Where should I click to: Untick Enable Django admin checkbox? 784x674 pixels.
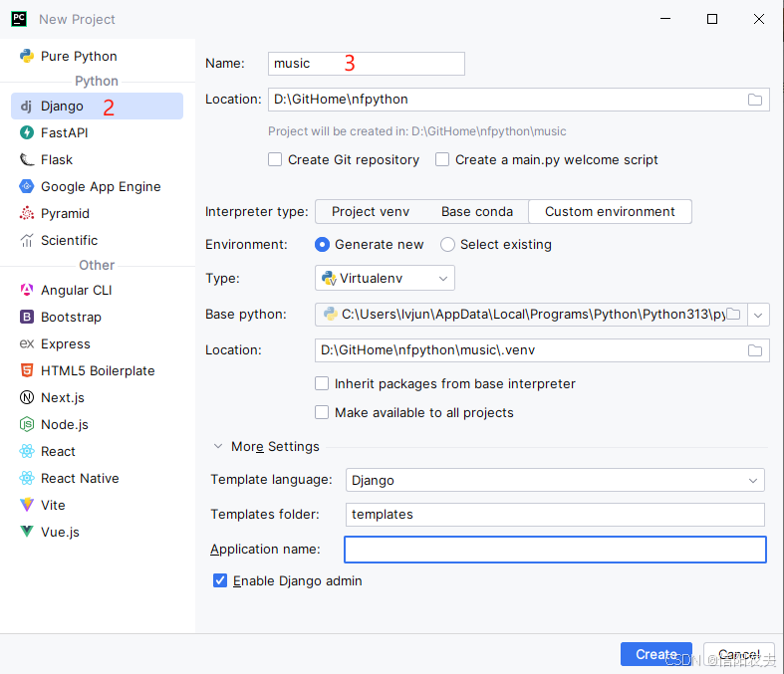point(220,580)
